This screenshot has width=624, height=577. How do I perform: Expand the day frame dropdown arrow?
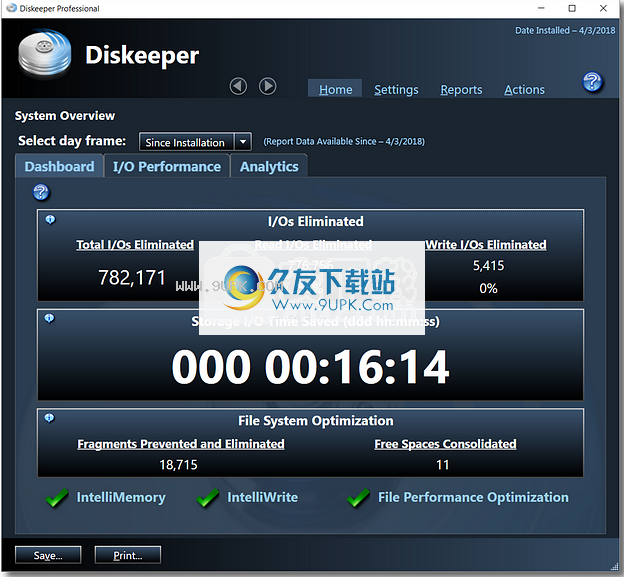coord(243,142)
